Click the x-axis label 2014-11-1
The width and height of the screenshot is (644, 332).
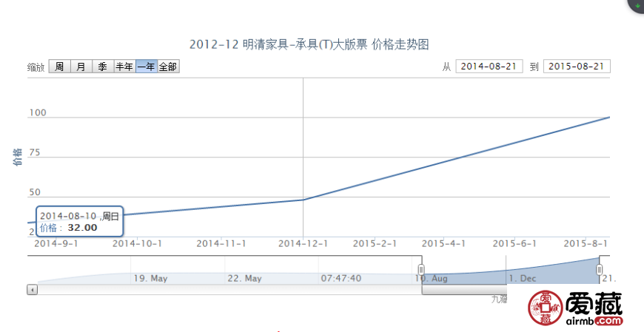[221, 243]
